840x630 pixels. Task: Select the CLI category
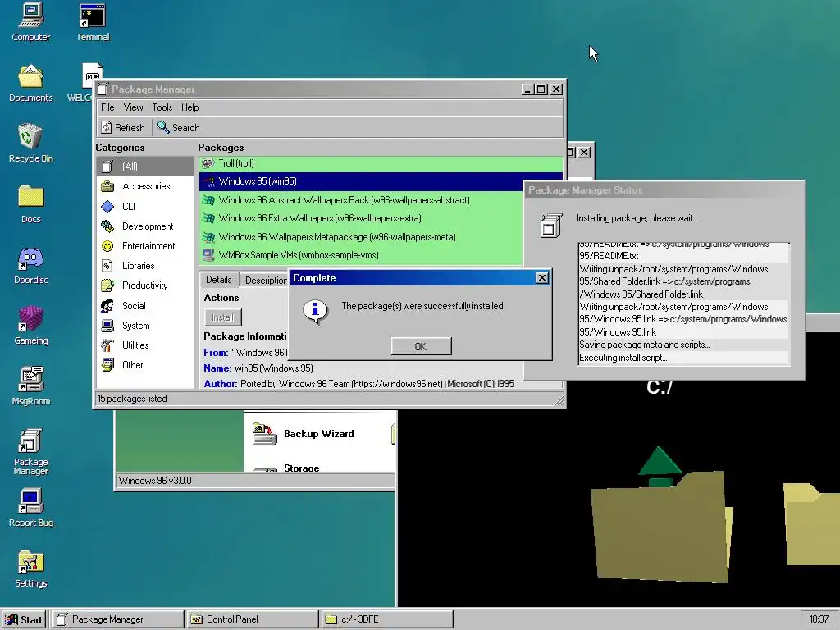(x=145, y=206)
